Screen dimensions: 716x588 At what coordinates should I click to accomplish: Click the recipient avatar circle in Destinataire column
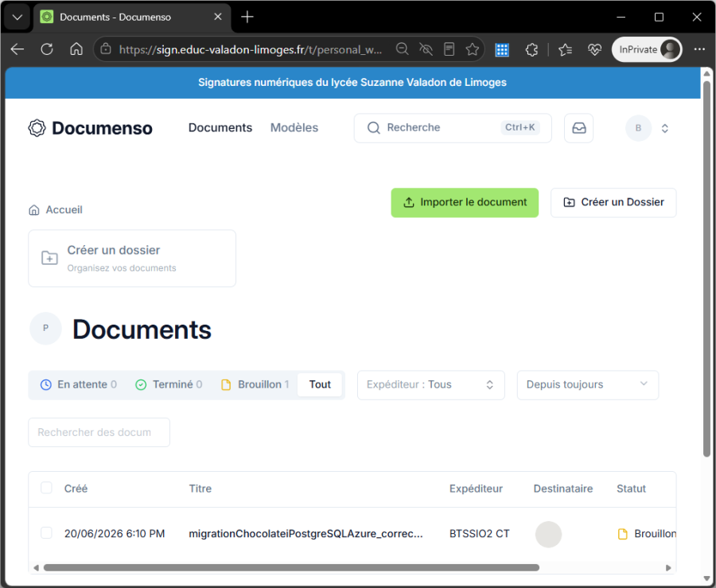(x=548, y=534)
